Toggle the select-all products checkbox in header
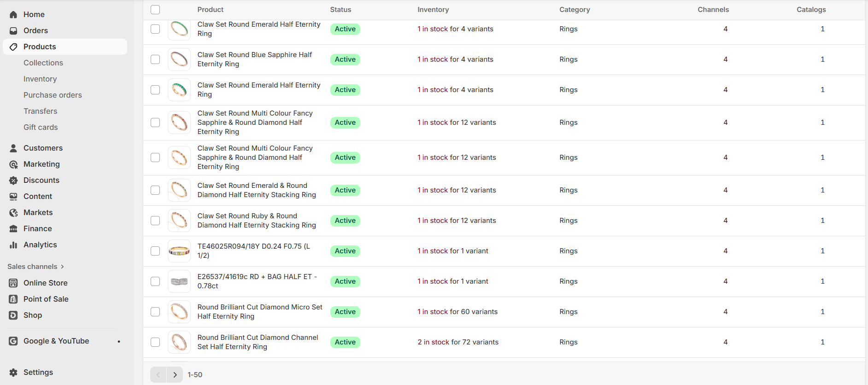 [155, 10]
